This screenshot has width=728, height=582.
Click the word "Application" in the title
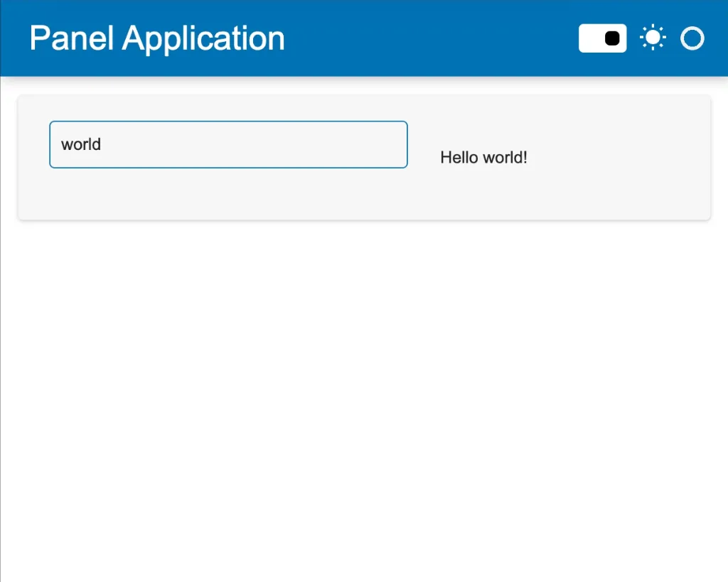click(x=203, y=38)
